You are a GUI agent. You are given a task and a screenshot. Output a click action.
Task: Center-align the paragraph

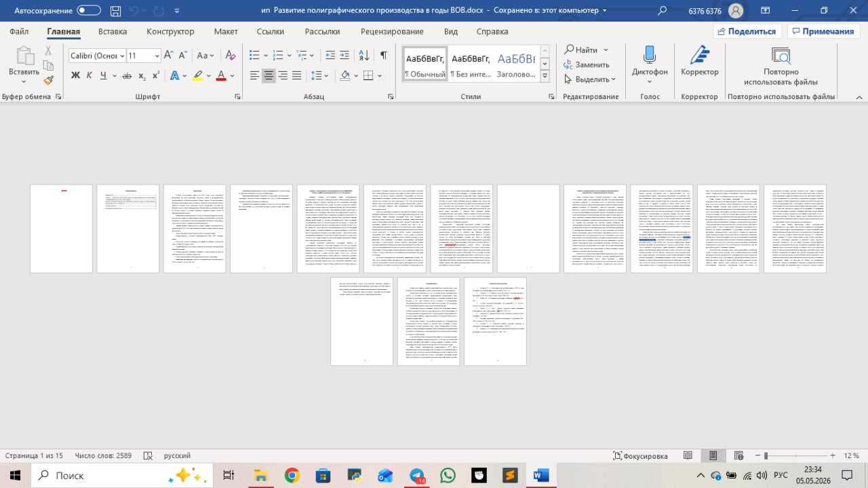coord(269,75)
